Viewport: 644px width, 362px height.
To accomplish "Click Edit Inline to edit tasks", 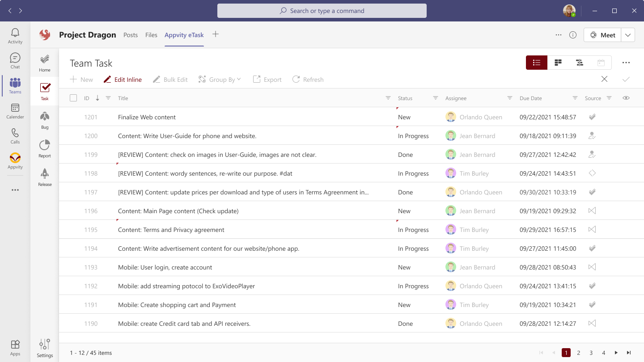I will click(x=123, y=79).
